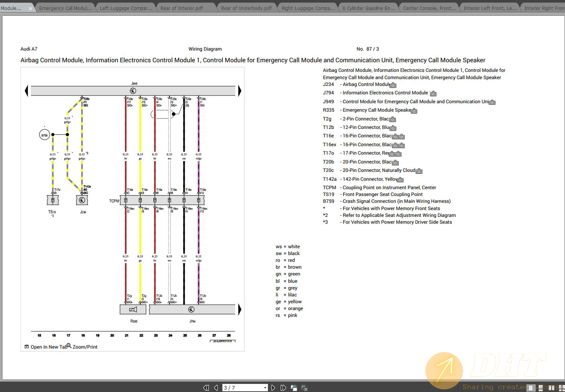This screenshot has width=565, height=392.
Task: Click the J234 airbag module symbol in diagram
Action: pyautogui.click(x=82, y=200)
